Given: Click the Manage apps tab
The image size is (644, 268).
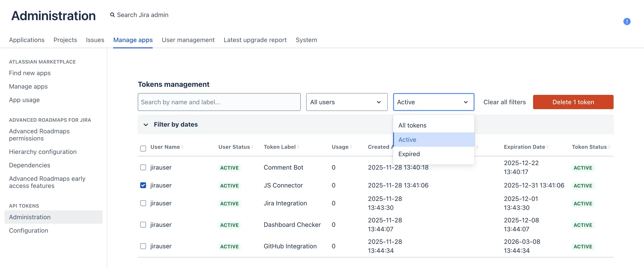Looking at the screenshot, I should tap(133, 40).
